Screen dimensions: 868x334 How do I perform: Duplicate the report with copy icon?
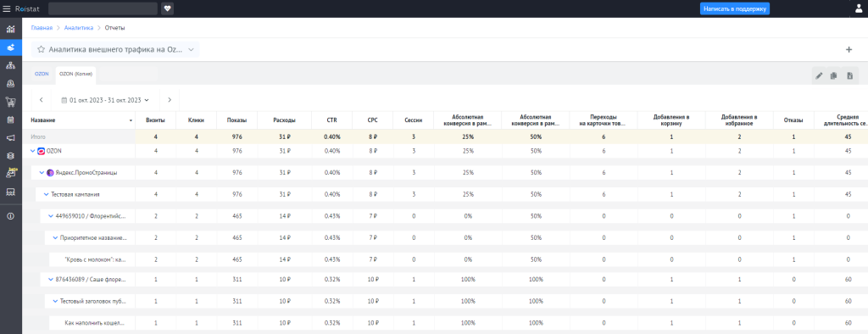tap(833, 76)
